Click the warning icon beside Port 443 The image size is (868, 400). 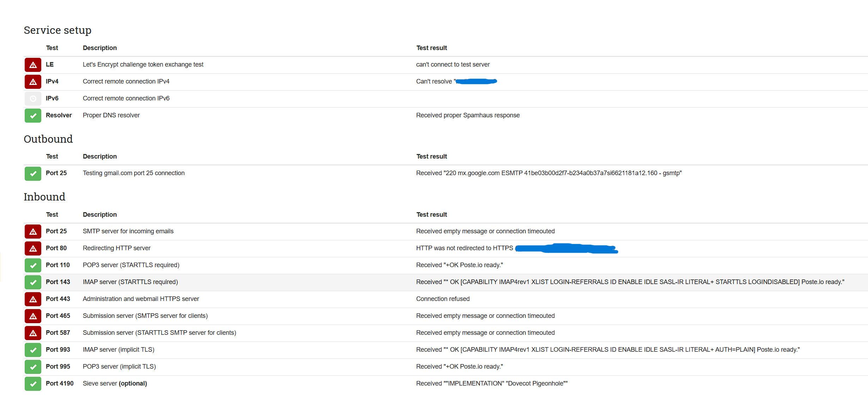coord(33,299)
